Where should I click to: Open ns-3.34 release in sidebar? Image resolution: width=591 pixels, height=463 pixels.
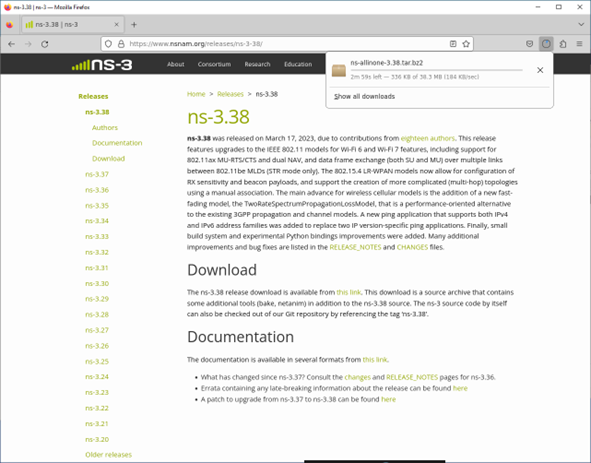click(97, 221)
